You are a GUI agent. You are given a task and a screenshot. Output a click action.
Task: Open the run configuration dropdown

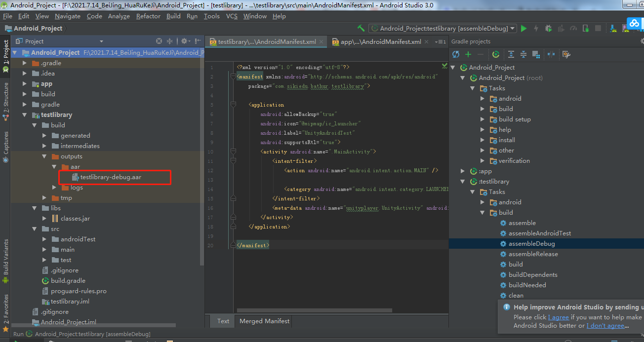point(443,29)
